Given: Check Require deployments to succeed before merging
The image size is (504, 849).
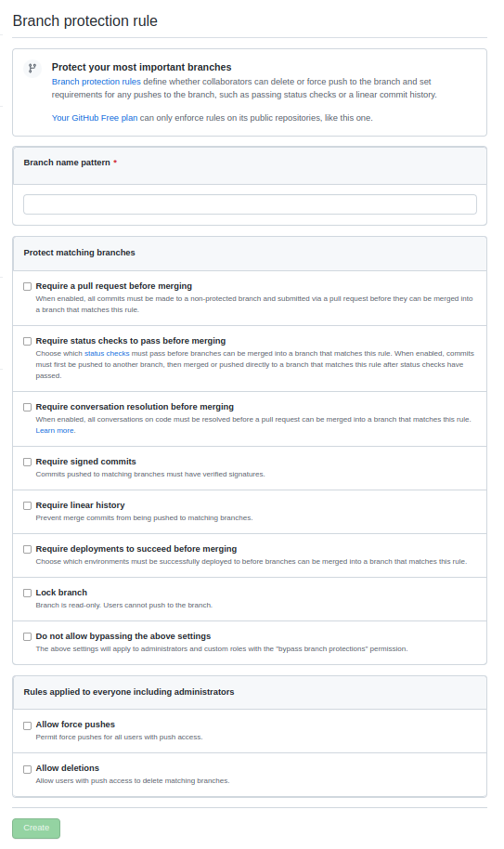Looking at the screenshot, I should click(x=27, y=549).
